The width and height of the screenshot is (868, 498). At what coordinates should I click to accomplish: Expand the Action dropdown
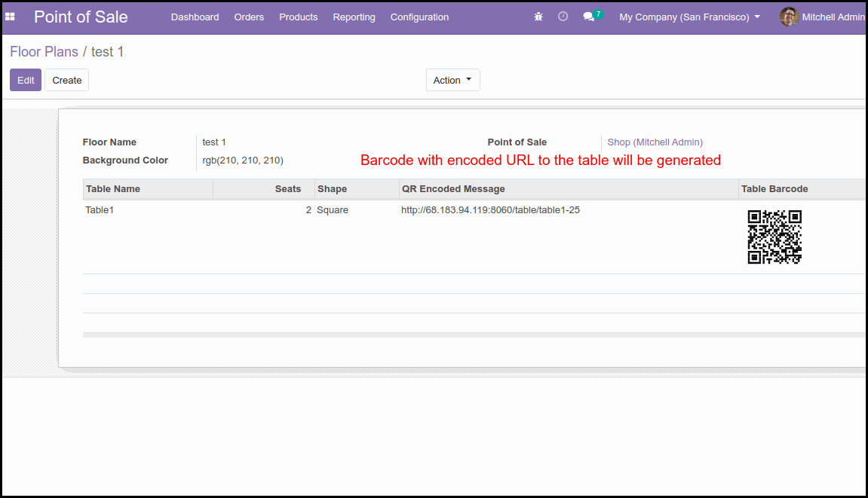pos(452,80)
